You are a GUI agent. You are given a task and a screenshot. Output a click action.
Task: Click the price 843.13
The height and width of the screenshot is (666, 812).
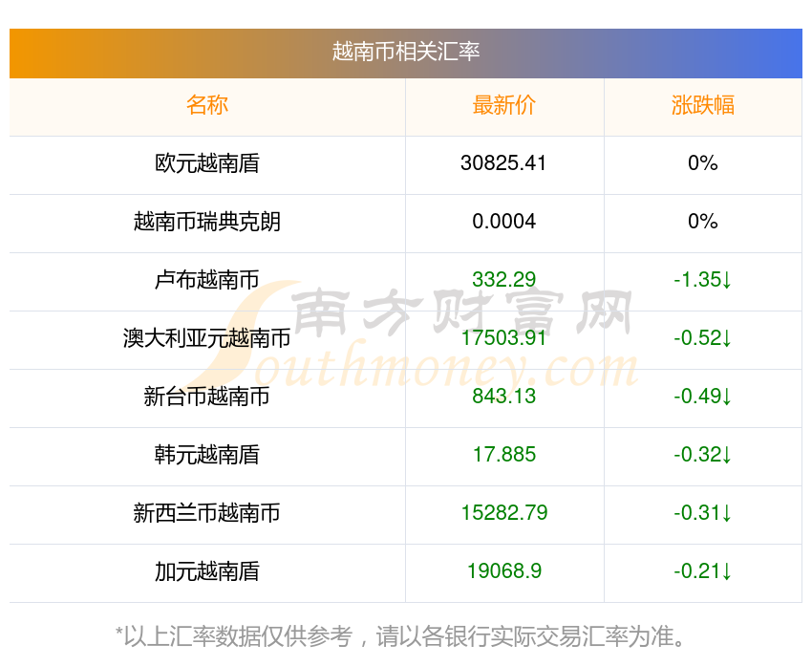(x=503, y=397)
